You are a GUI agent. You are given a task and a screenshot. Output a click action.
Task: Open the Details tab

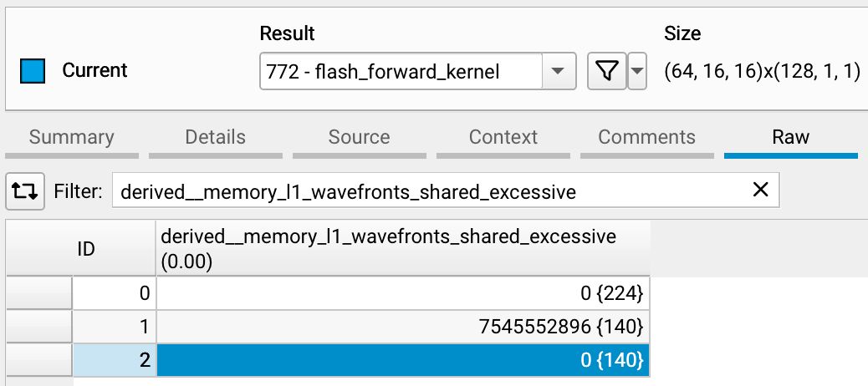216,138
